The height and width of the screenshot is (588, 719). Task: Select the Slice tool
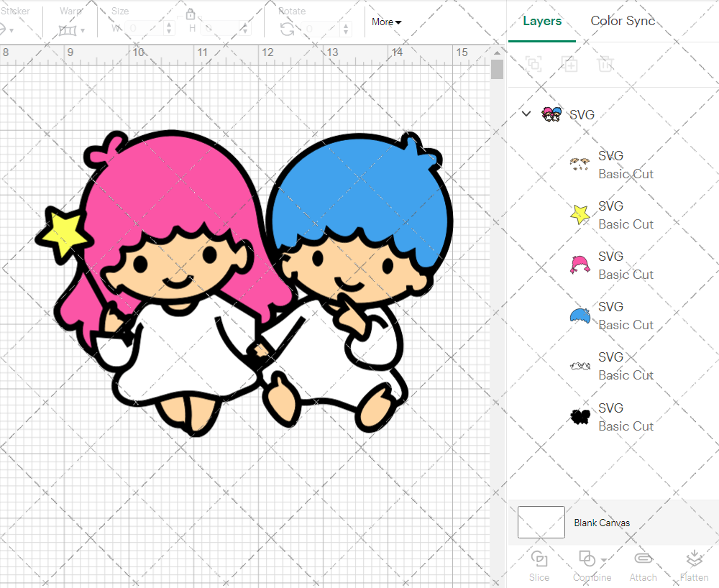539,564
